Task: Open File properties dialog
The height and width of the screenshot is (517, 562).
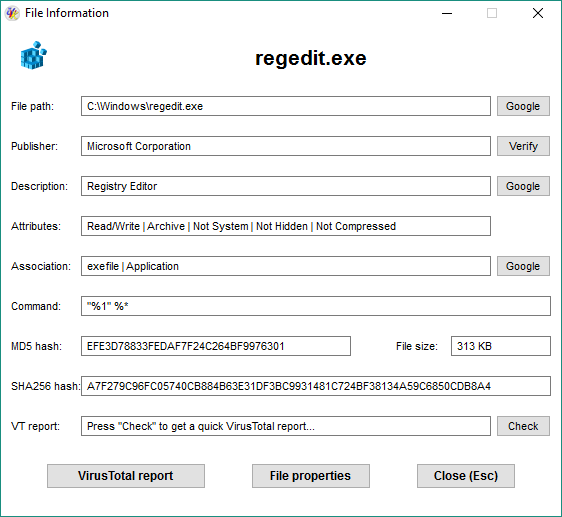Action: [x=310, y=476]
